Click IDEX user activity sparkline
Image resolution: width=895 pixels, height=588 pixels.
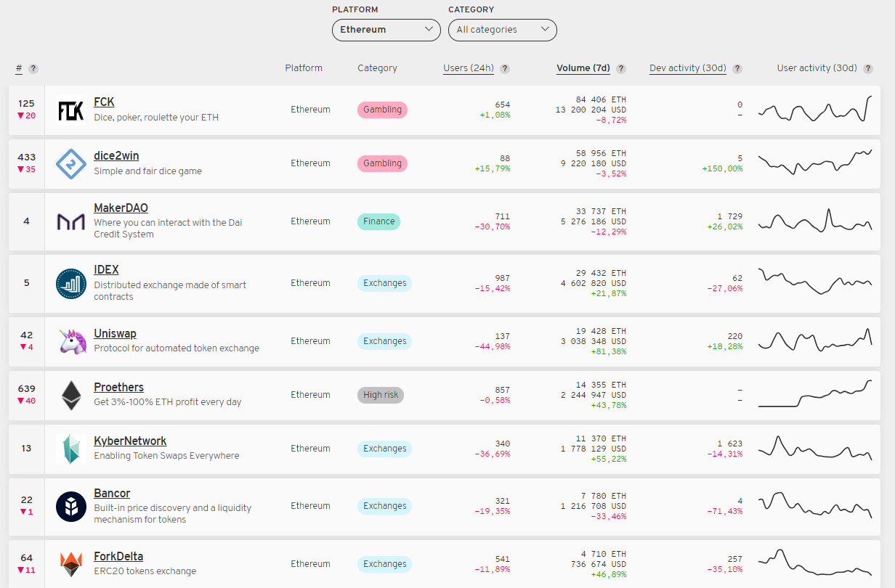click(815, 282)
